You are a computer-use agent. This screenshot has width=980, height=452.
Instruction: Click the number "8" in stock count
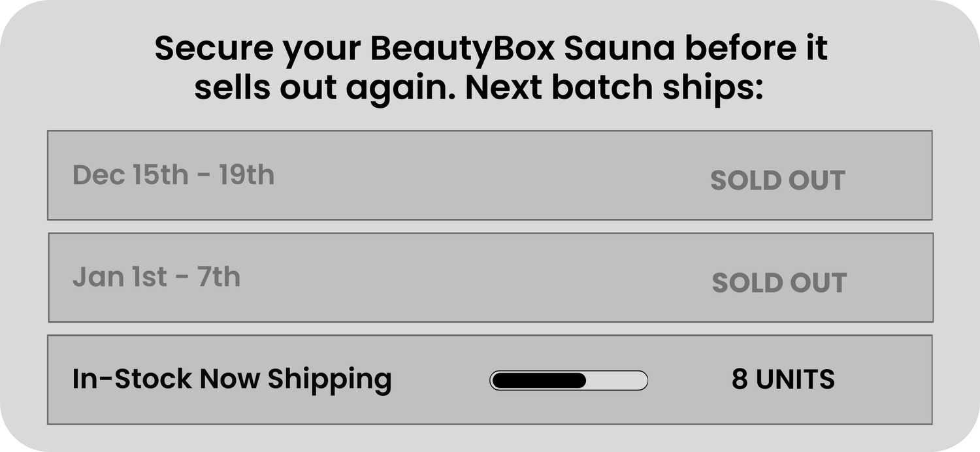(x=740, y=379)
